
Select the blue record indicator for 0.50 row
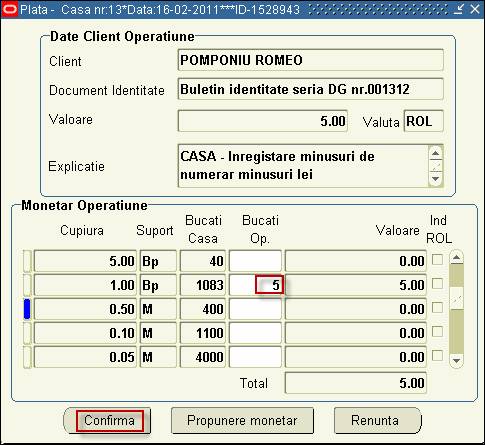tap(27, 309)
